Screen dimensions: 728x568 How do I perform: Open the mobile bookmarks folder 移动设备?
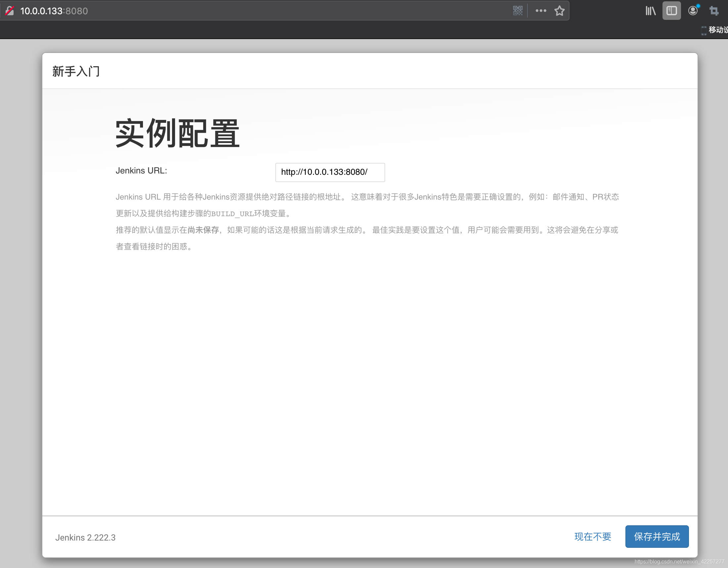point(718,30)
